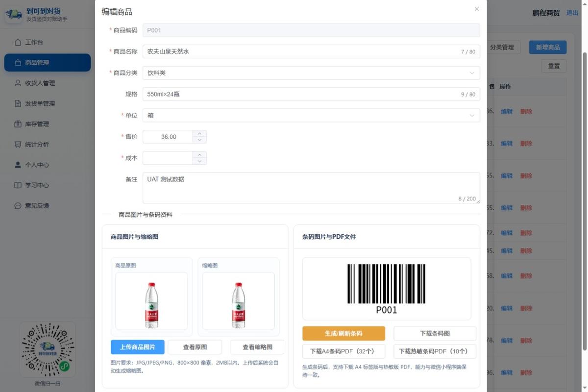The width and height of the screenshot is (588, 392).
Task: Click the 上传商品图片 button
Action: click(x=138, y=347)
